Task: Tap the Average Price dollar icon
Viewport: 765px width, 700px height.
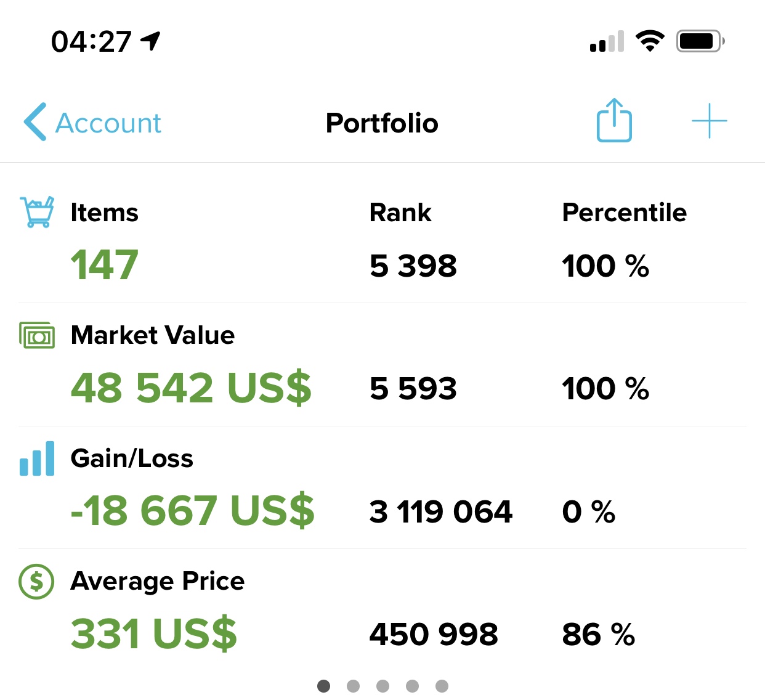Action: (36, 581)
